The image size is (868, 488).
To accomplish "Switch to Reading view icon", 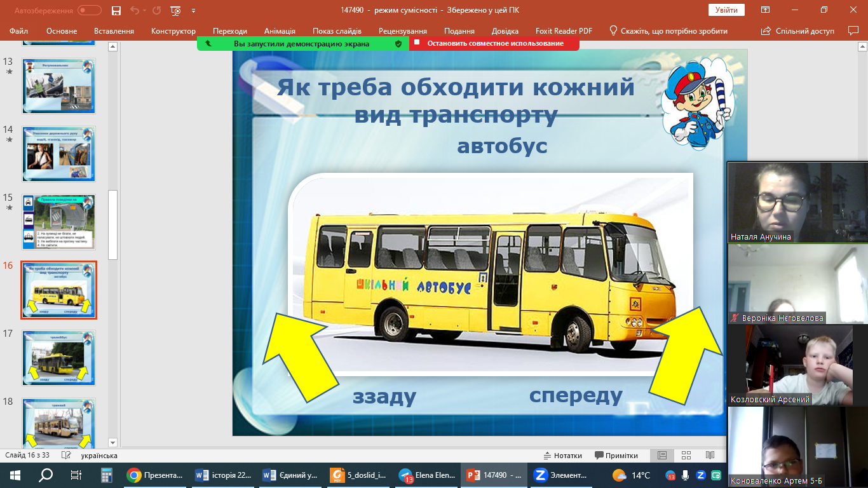I will [710, 455].
